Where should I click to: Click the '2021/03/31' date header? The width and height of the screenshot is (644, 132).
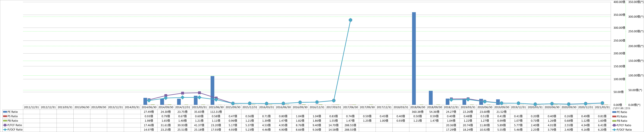602,107
